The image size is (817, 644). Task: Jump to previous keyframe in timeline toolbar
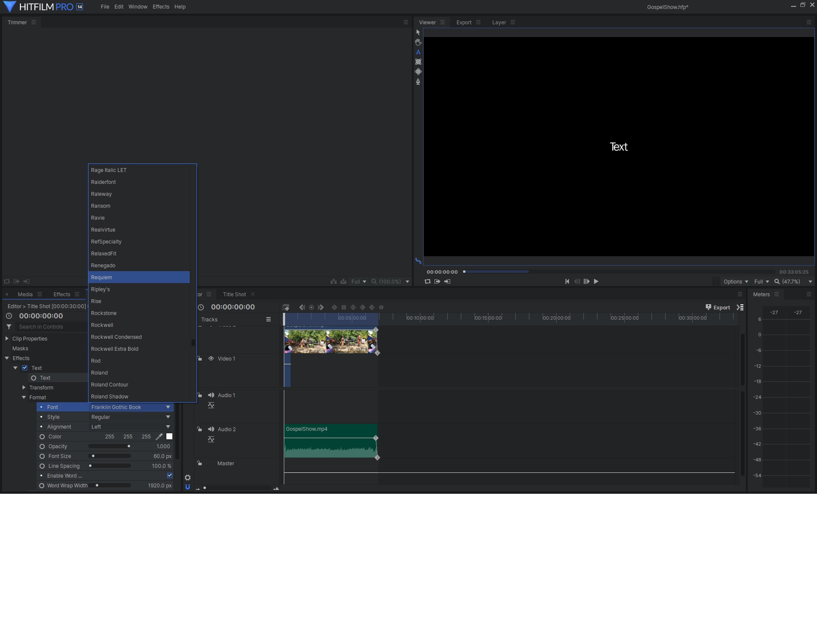(302, 307)
